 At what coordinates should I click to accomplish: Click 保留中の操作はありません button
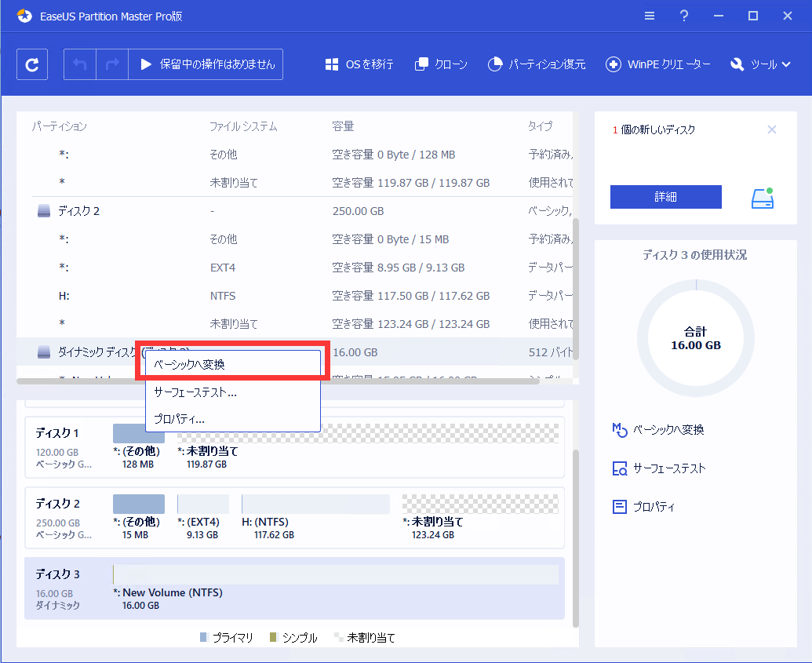pos(206,64)
